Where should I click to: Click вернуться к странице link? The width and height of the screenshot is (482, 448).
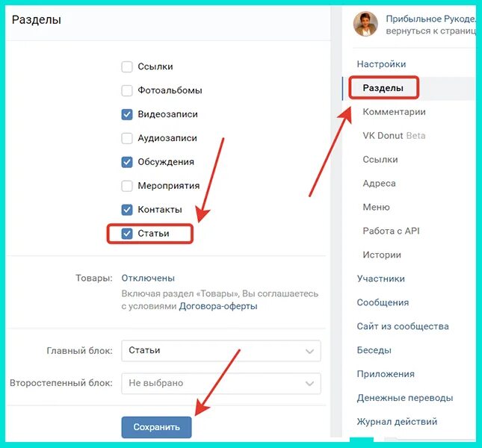point(431,31)
